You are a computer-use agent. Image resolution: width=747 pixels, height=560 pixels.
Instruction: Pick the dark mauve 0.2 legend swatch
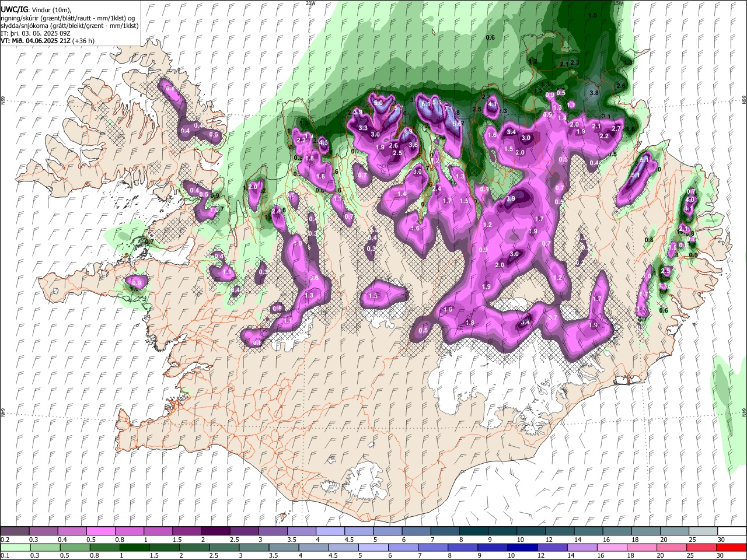15,531
